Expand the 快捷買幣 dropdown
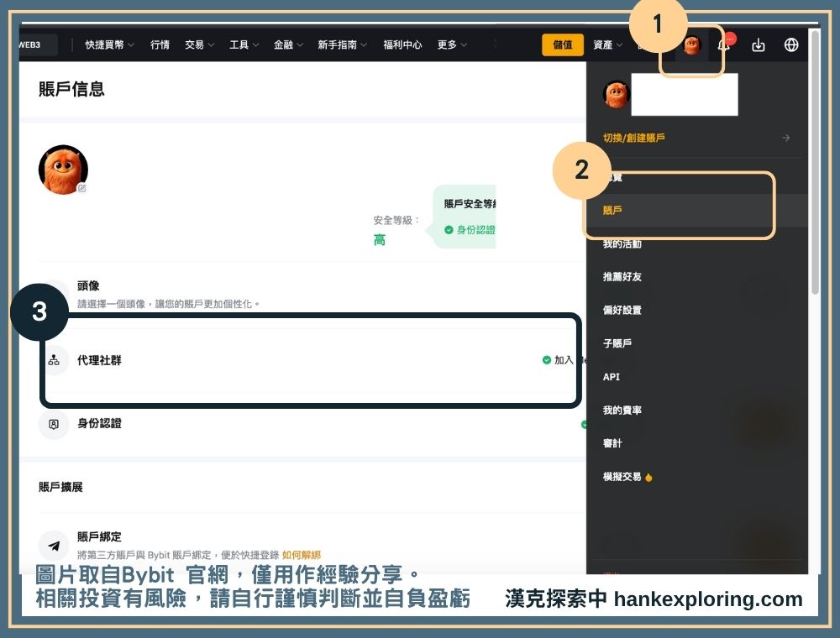 click(x=109, y=45)
